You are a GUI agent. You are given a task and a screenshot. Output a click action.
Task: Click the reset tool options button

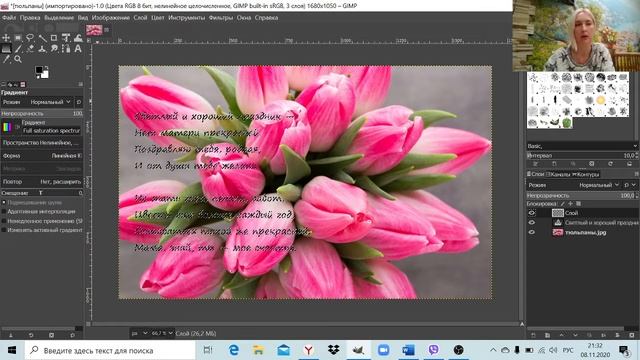72,335
